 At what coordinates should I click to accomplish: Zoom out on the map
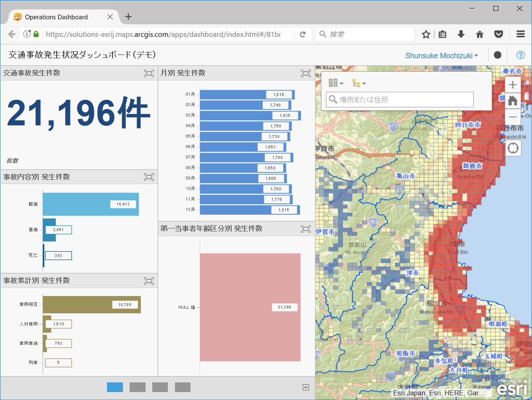pyautogui.click(x=513, y=117)
